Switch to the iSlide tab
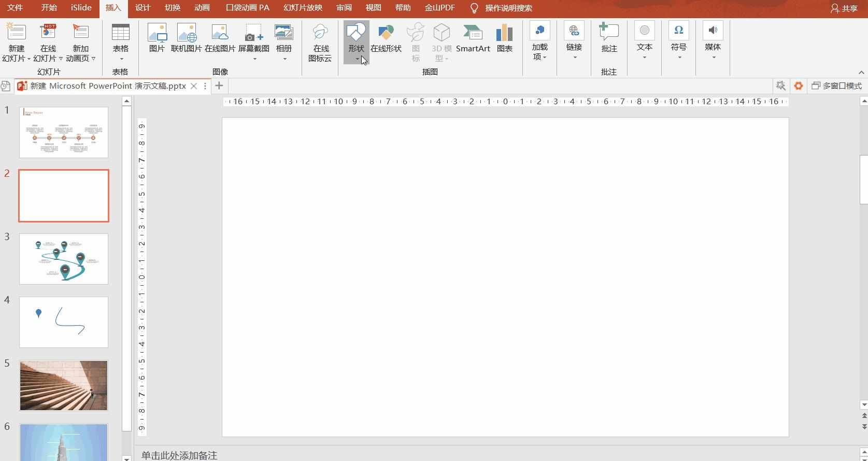This screenshot has width=868, height=461. [81, 8]
